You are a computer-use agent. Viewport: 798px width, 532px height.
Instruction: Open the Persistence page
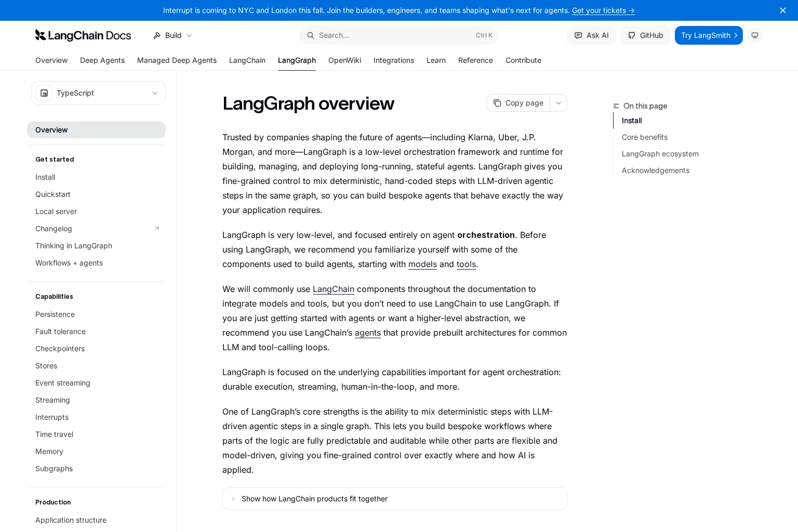(55, 314)
